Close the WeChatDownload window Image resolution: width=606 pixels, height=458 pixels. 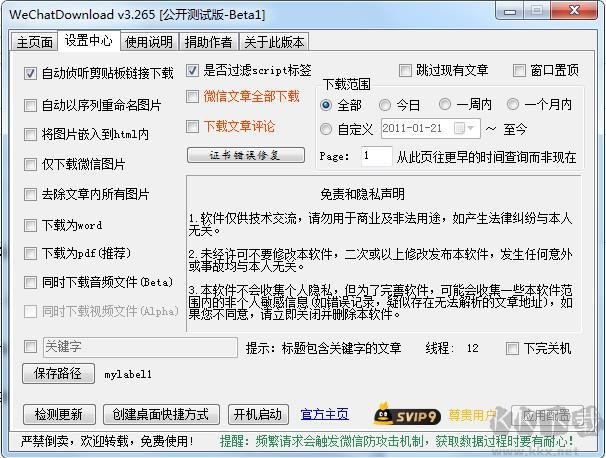point(574,11)
